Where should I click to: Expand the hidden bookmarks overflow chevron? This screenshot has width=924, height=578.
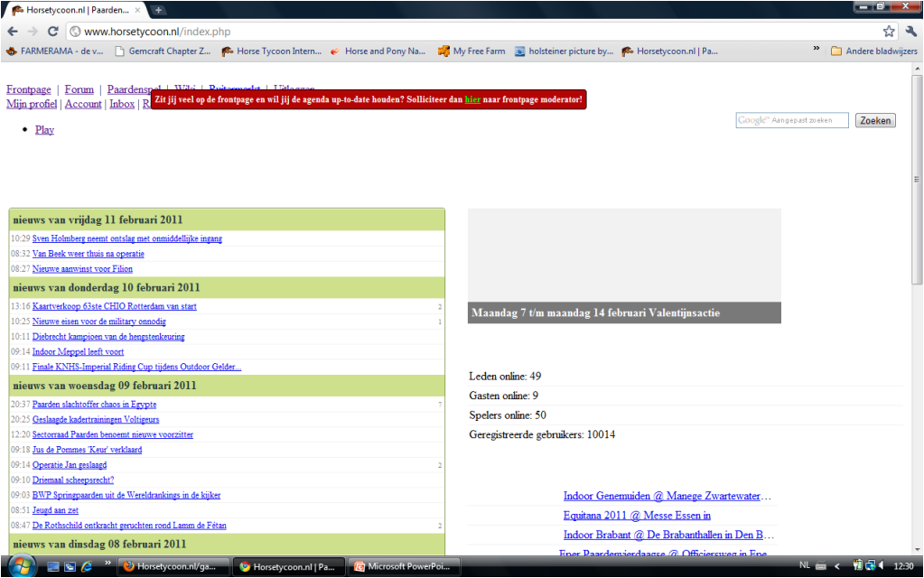[817, 50]
